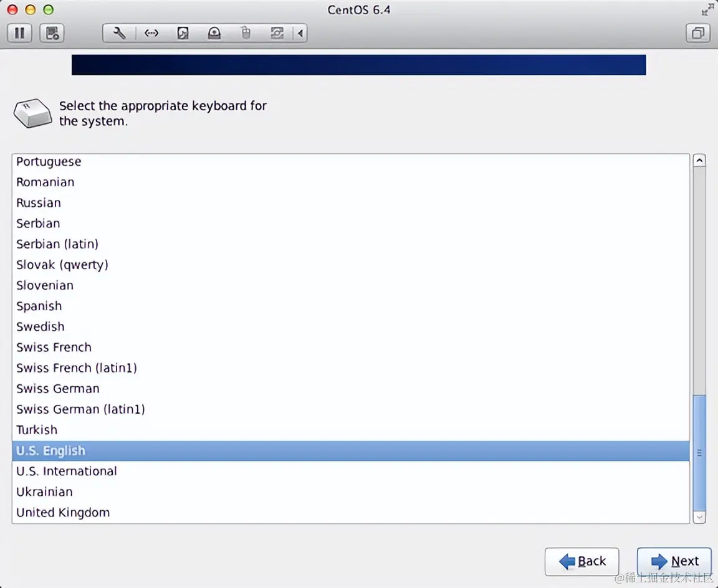Select United Kingdom keyboard layout
This screenshot has width=718, height=588.
(351, 513)
